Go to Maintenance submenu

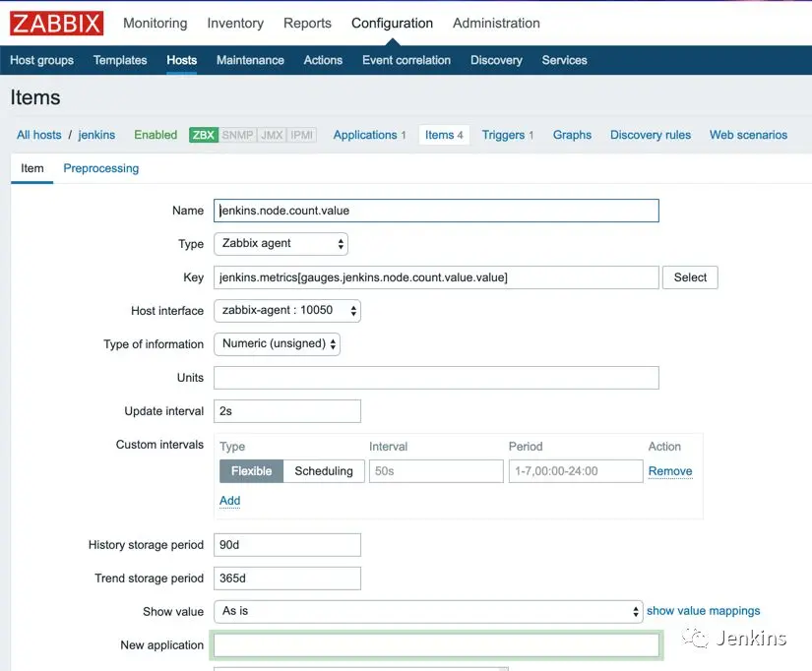coord(250,60)
